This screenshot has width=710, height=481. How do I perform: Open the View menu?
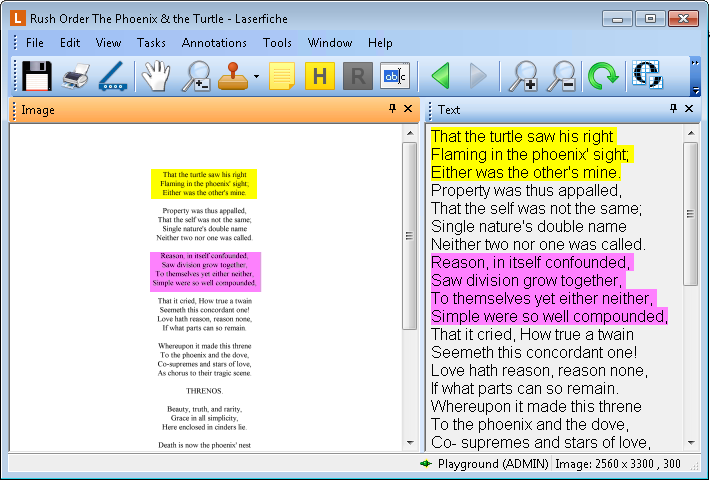click(x=108, y=43)
